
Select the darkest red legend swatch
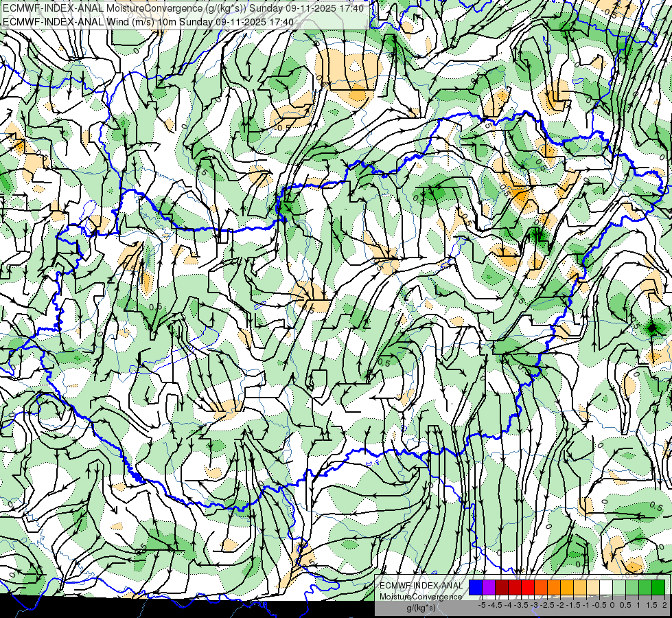502,587
